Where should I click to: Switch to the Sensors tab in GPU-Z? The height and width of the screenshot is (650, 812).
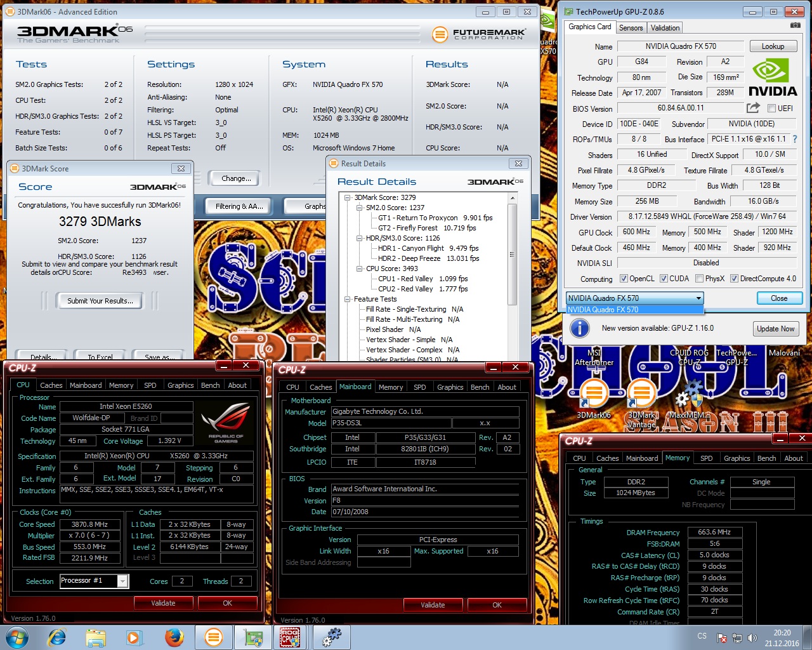[631, 27]
